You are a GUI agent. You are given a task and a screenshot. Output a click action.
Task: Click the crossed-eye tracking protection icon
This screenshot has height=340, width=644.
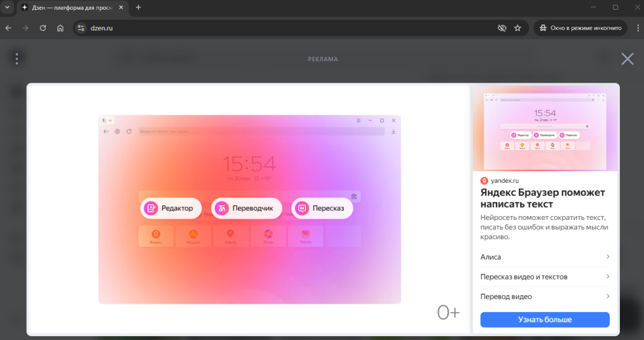[502, 28]
